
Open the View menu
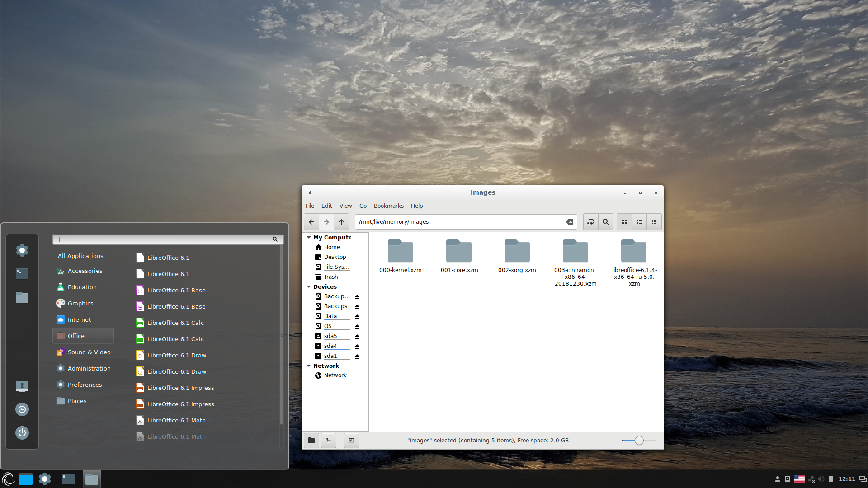(x=345, y=206)
